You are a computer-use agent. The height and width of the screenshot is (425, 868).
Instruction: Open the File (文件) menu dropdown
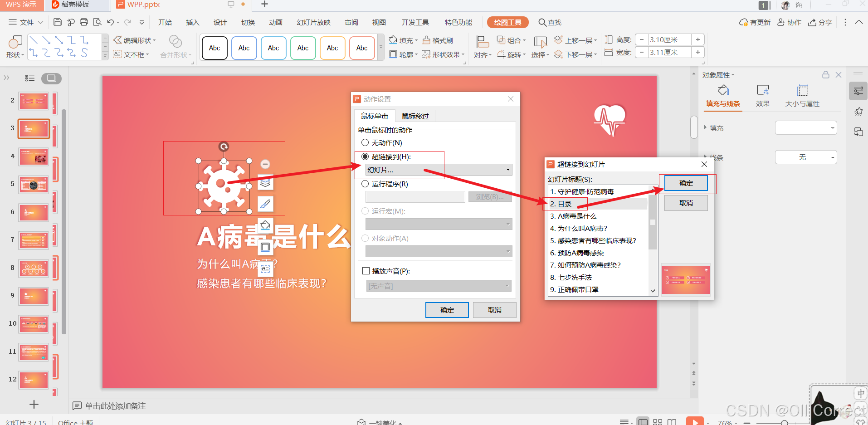tap(26, 22)
